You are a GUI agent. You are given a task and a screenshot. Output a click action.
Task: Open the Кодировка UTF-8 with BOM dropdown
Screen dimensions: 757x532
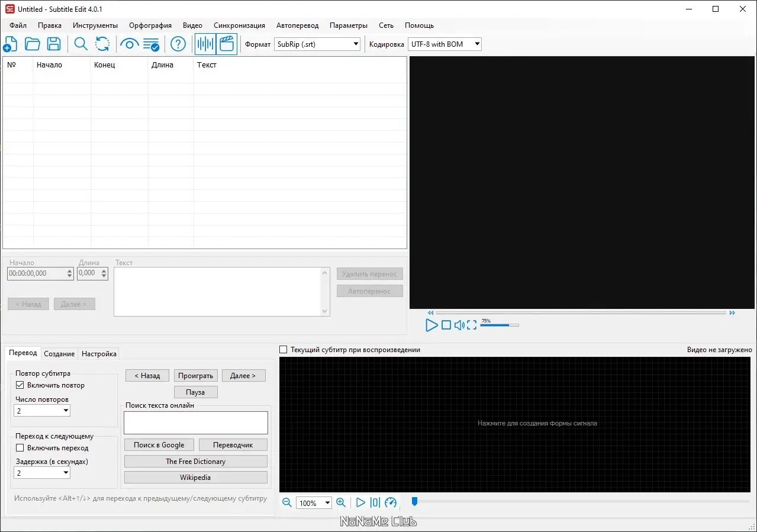point(444,44)
